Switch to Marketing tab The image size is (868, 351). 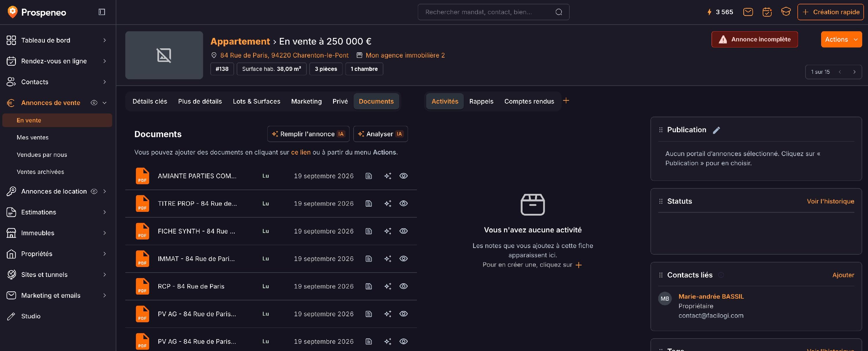pos(306,101)
